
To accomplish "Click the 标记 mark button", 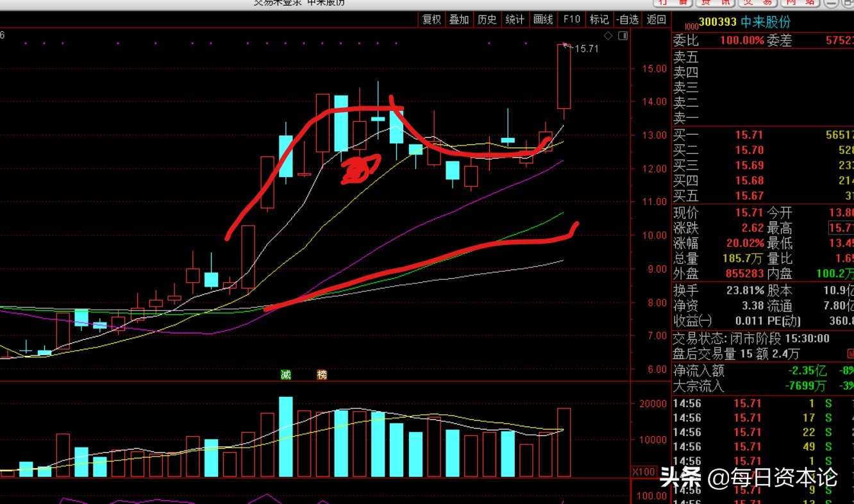I will click(599, 19).
